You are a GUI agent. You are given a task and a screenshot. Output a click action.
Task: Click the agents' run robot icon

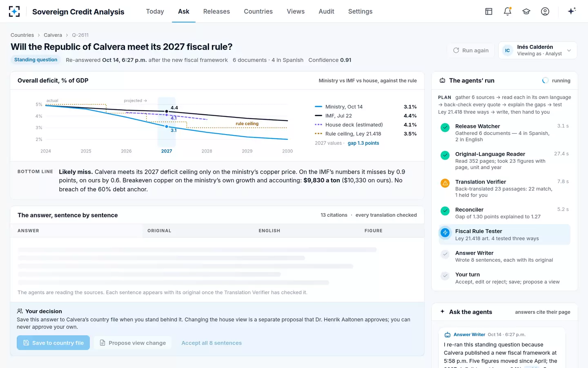pos(442,81)
